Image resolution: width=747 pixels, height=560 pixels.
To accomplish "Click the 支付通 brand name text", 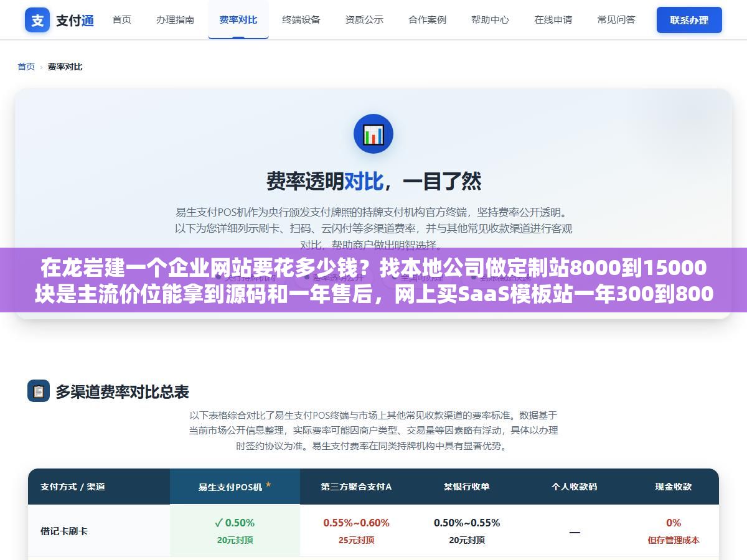I will 75,21.
